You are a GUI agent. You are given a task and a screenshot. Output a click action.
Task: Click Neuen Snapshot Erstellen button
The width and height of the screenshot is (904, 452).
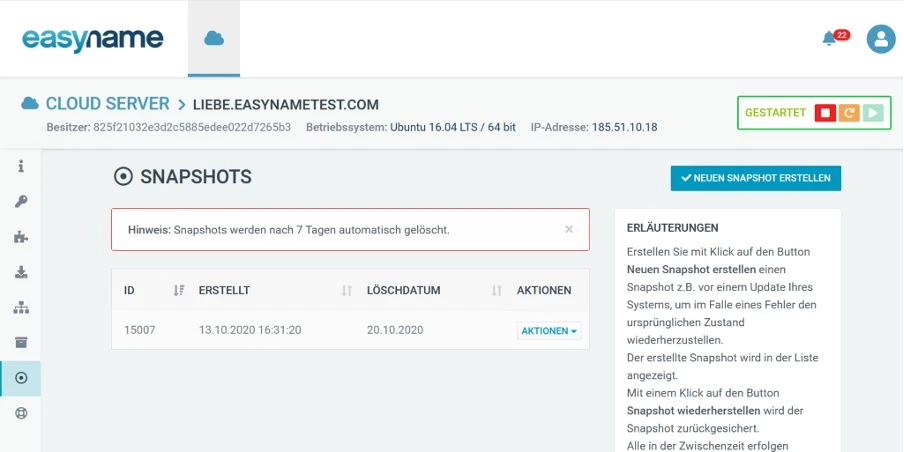pyautogui.click(x=755, y=178)
